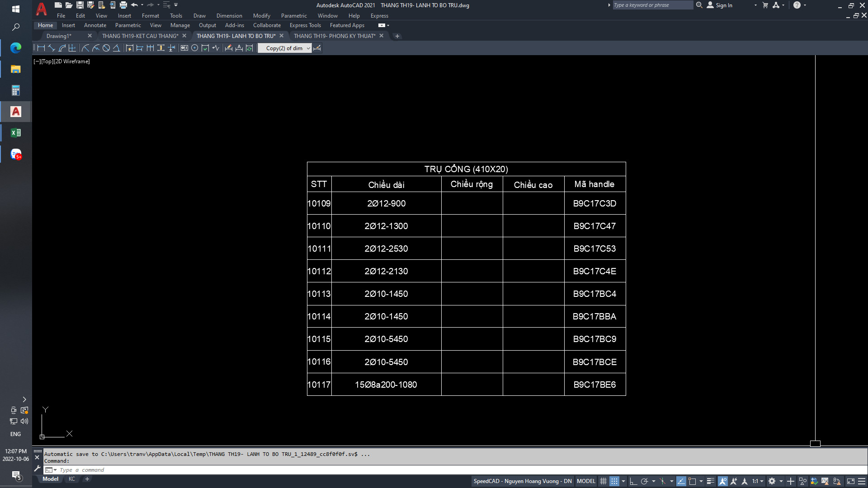Expand the undo history dropdown arrow
Screen dimensions: 868x488
click(142, 5)
